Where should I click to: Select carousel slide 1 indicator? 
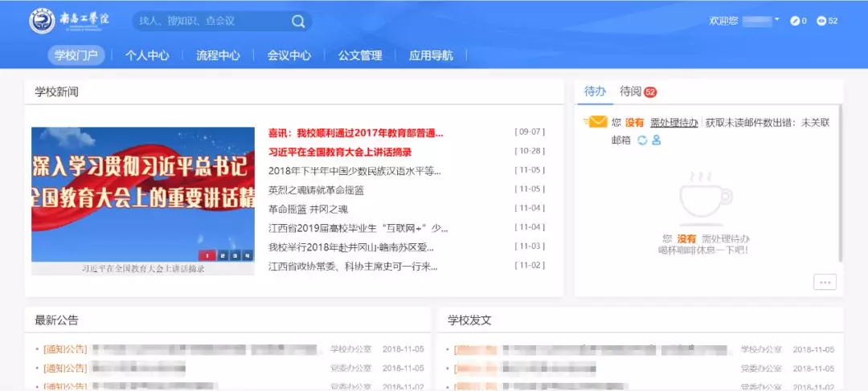coord(207,255)
